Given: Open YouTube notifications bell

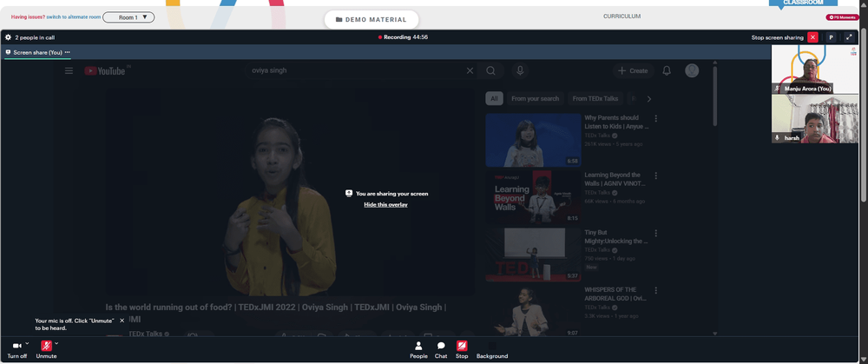Looking at the screenshot, I should 667,70.
